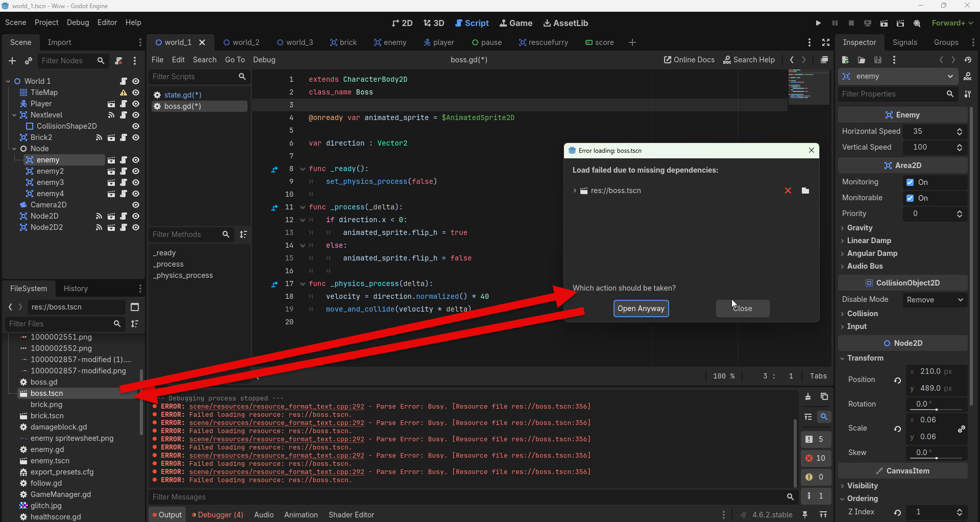Screen dimensions: 980x522
Task: Copy output with the clipboard icon
Action: [x=824, y=397]
